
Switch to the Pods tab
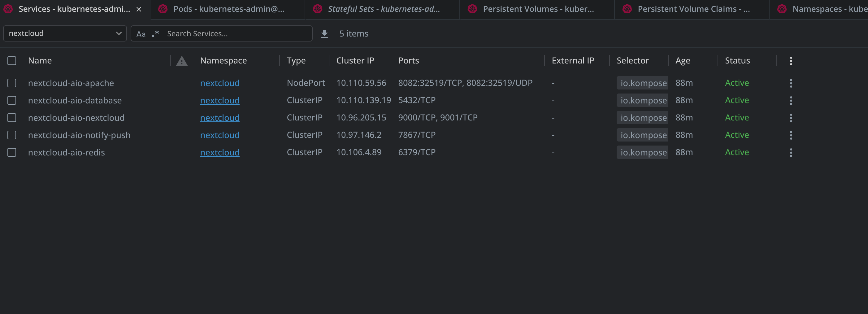tap(228, 9)
